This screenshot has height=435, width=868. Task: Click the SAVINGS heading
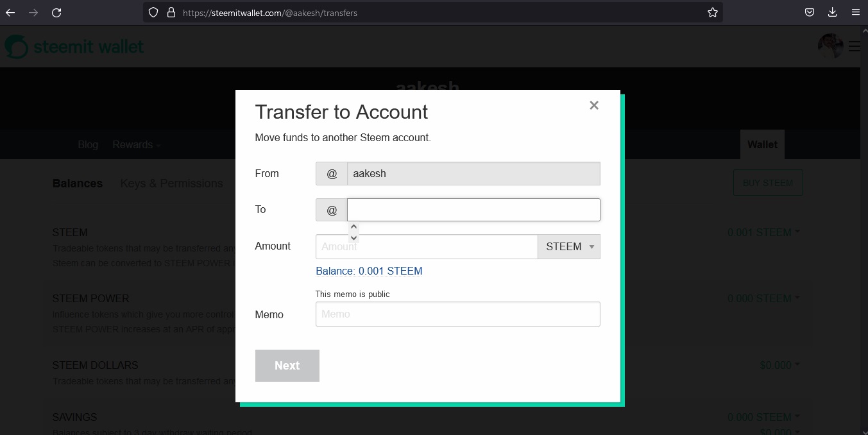click(x=74, y=417)
